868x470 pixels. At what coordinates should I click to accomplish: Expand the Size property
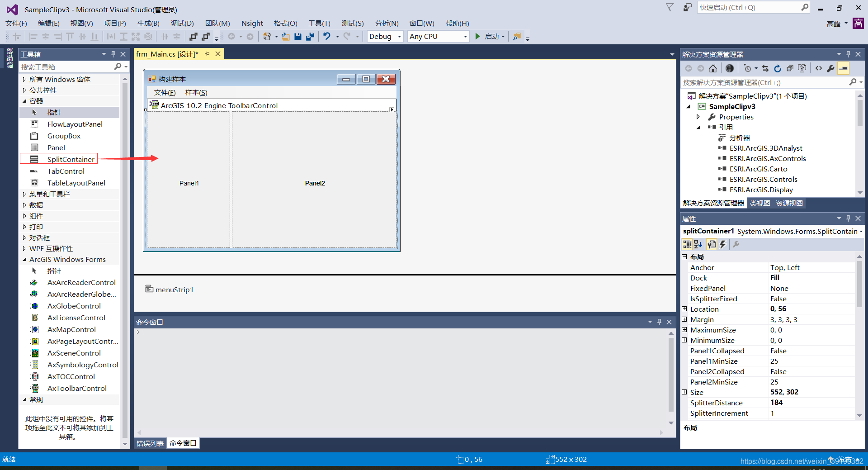(x=684, y=392)
